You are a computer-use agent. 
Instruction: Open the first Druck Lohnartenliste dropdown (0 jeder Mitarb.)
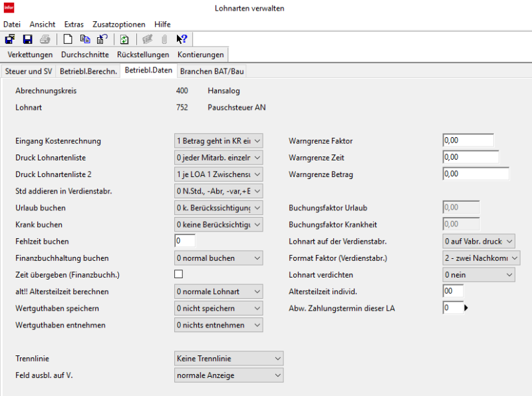[x=219, y=158]
